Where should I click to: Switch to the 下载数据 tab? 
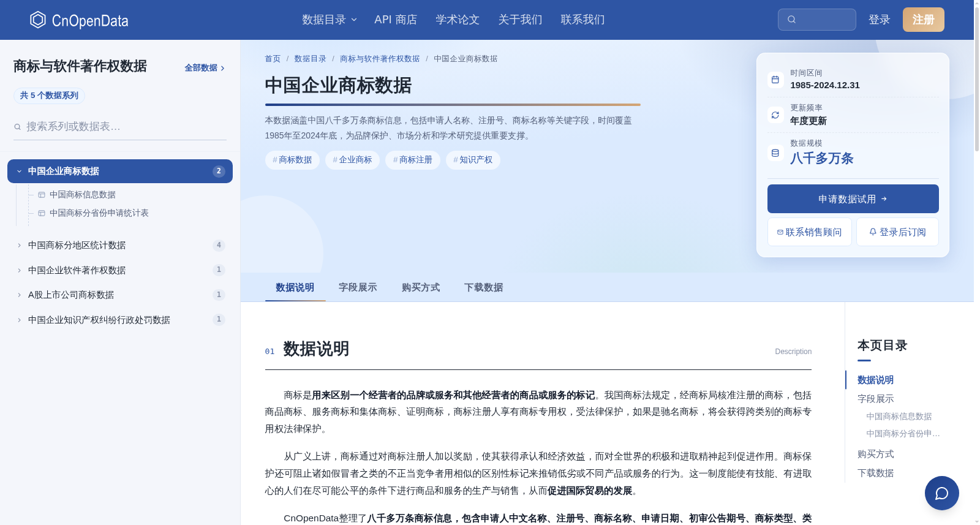tap(484, 287)
